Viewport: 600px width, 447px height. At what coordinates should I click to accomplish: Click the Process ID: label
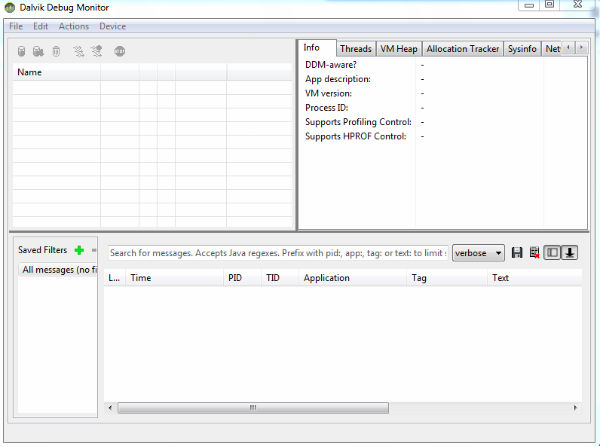click(x=326, y=108)
